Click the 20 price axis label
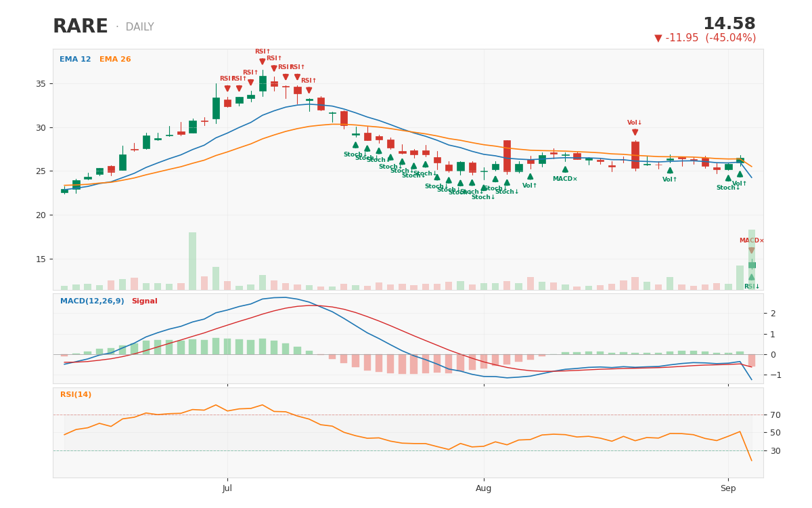The width and height of the screenshot is (812, 508). click(41, 215)
